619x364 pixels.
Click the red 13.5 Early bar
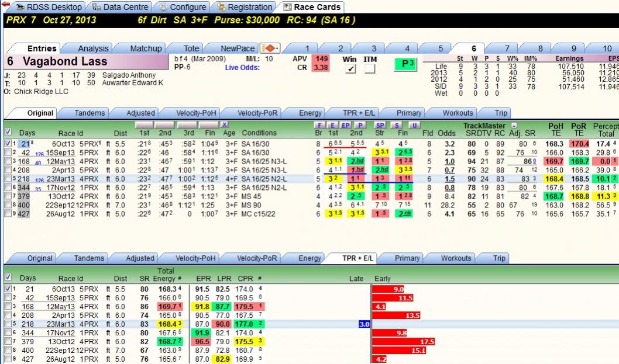(396, 316)
